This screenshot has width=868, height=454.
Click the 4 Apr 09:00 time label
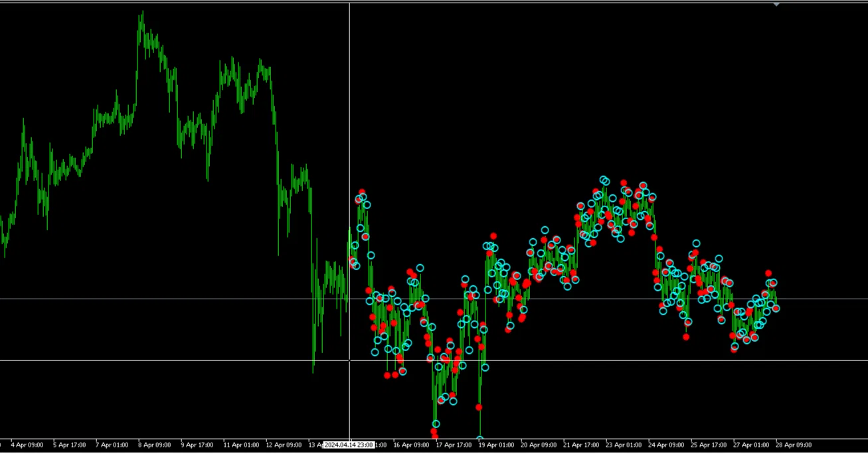pyautogui.click(x=27, y=445)
